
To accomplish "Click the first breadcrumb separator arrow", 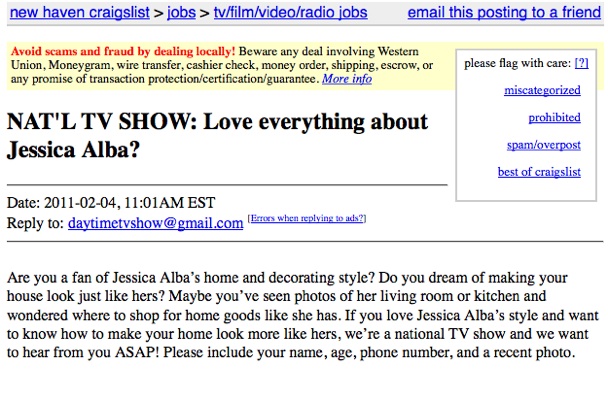I will click(159, 13).
